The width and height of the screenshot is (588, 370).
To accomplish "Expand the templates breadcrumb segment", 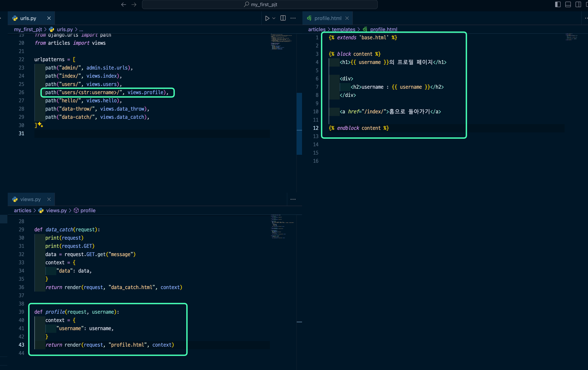I will [343, 29].
